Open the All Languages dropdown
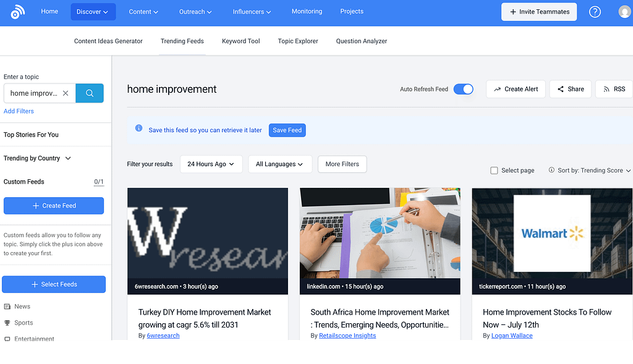The height and width of the screenshot is (364, 633). pos(279,164)
